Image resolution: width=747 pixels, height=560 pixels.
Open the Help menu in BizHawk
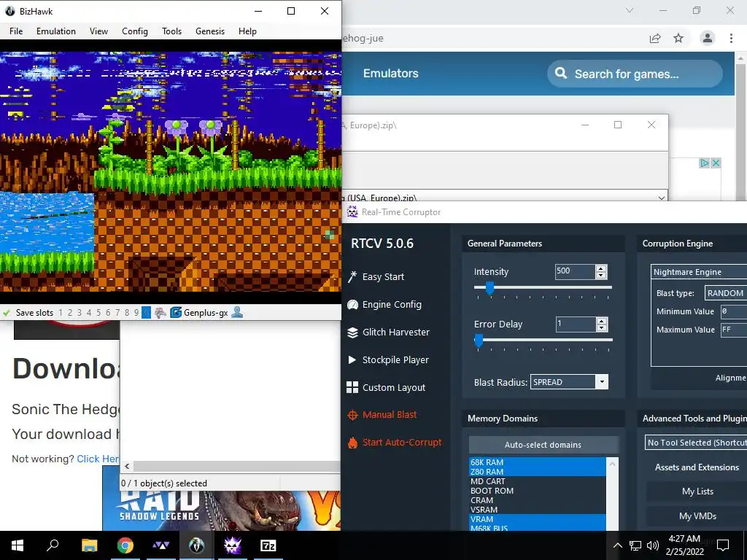248,31
